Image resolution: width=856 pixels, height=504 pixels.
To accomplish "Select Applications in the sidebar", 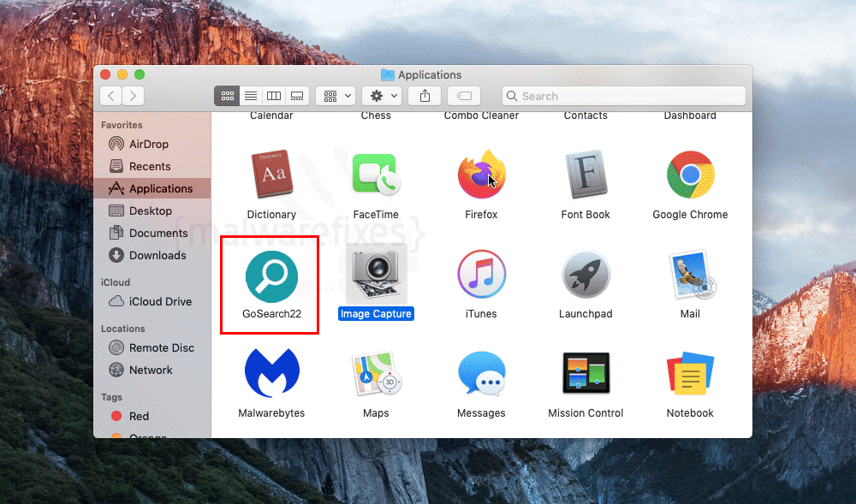I will pyautogui.click(x=152, y=189).
